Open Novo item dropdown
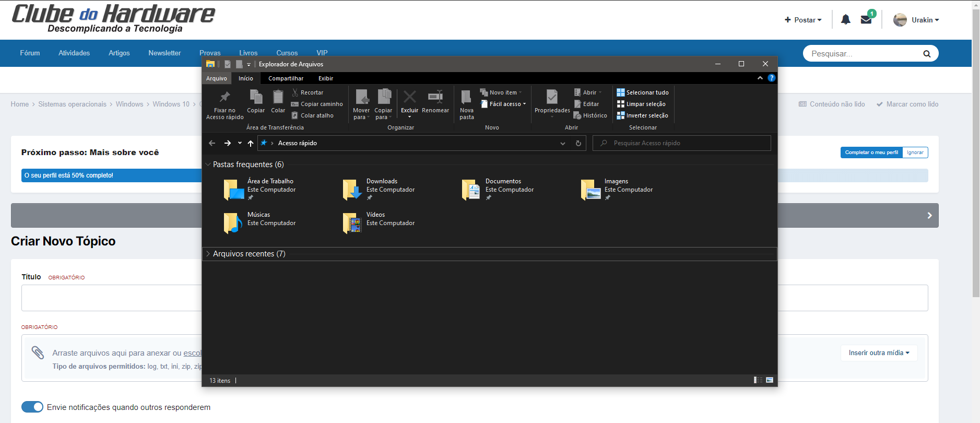Image resolution: width=980 pixels, height=423 pixels. [x=501, y=92]
